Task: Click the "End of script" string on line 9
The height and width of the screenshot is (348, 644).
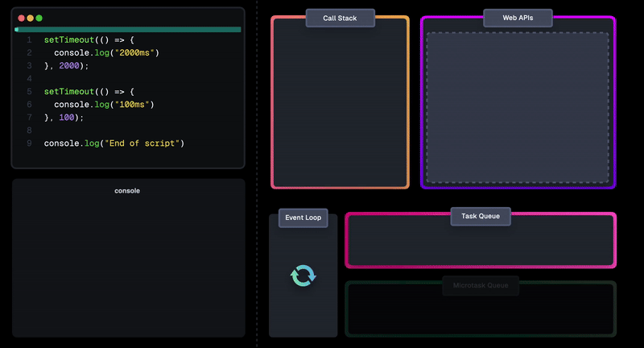Action: [x=142, y=143]
